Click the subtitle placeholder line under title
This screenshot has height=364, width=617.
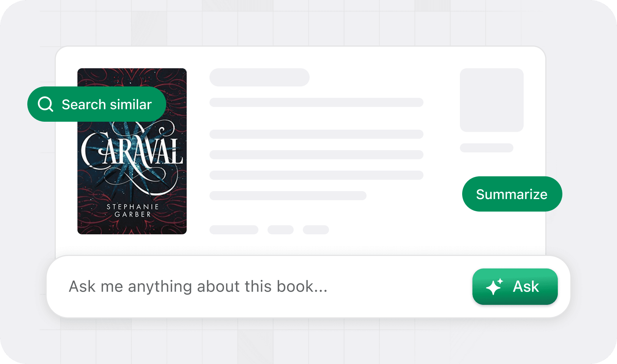316,102
